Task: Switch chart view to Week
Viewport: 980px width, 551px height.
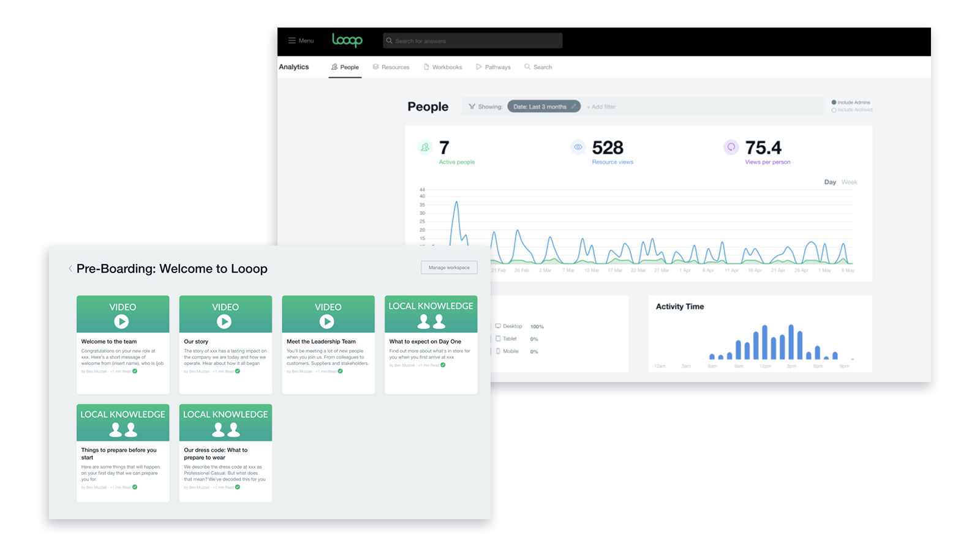Action: [x=849, y=182]
